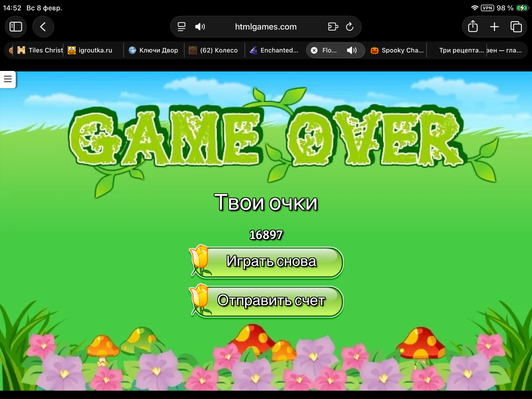Viewport: 532px width, 399px height.
Task: Switch to the Enchanted... tab
Action: point(279,50)
